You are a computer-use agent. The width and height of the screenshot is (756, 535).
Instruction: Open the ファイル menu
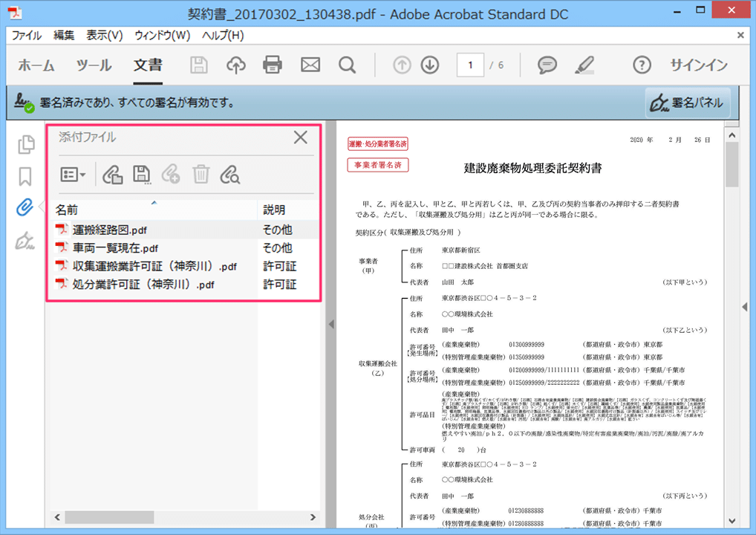27,35
